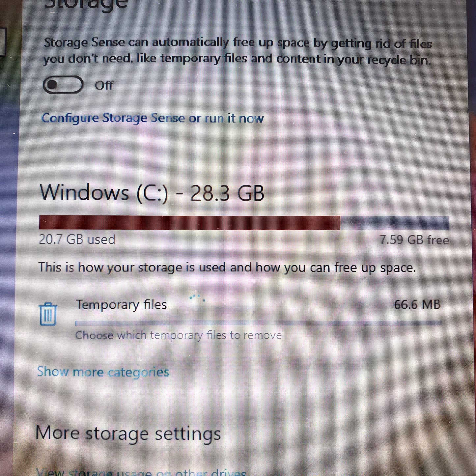This screenshot has width=476, height=476.
Task: Click the 20.7 GB used label
Action: pyautogui.click(x=77, y=239)
